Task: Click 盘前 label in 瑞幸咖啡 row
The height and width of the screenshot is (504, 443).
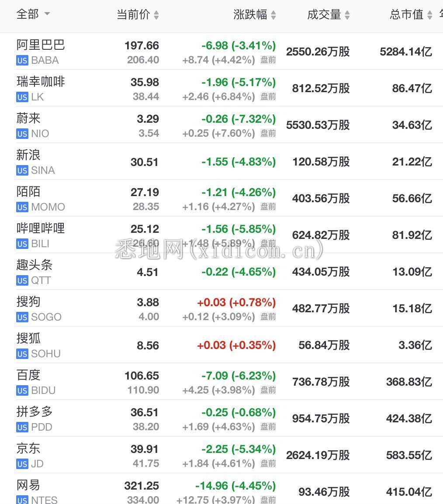Action: click(x=268, y=97)
